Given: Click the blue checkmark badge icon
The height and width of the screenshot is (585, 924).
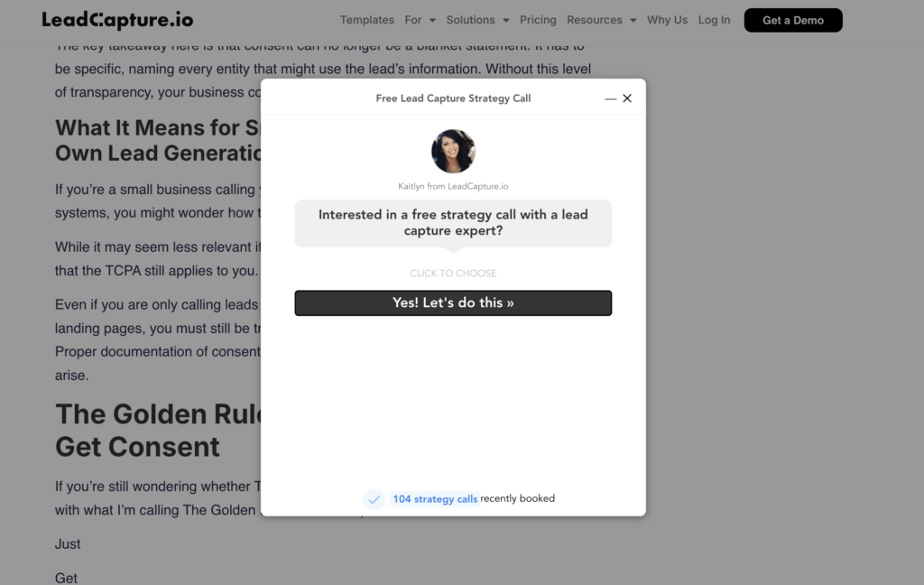Looking at the screenshot, I should pyautogui.click(x=374, y=499).
